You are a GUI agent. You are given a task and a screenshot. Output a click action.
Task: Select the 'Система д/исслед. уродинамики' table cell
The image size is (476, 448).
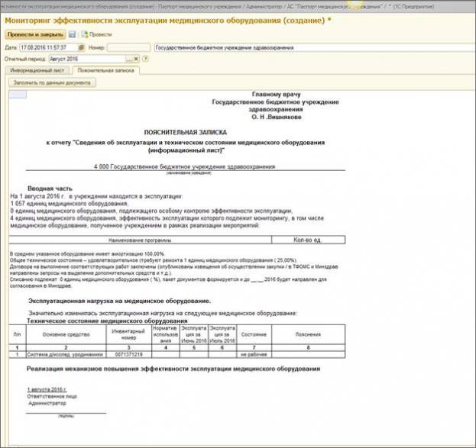coord(58,355)
